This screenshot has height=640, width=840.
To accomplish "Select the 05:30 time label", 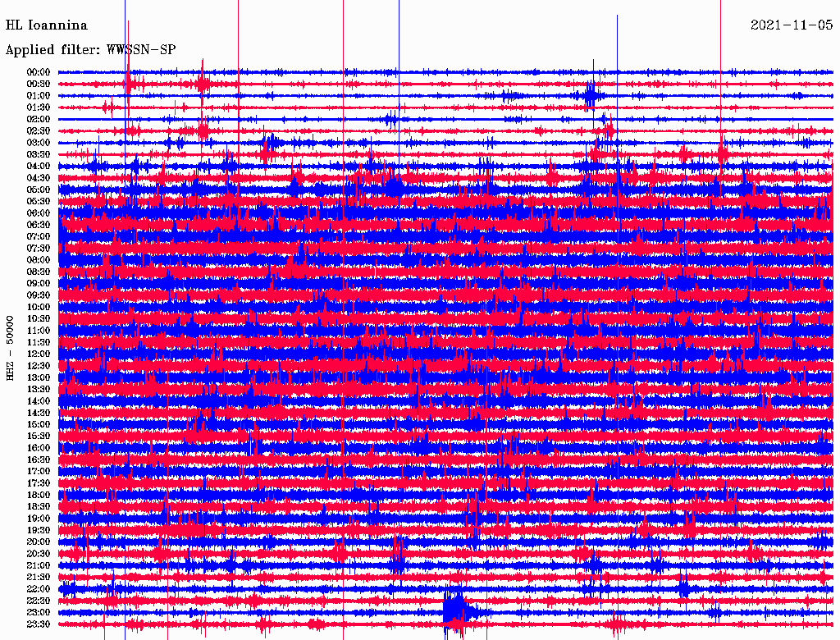I will pyautogui.click(x=39, y=202).
